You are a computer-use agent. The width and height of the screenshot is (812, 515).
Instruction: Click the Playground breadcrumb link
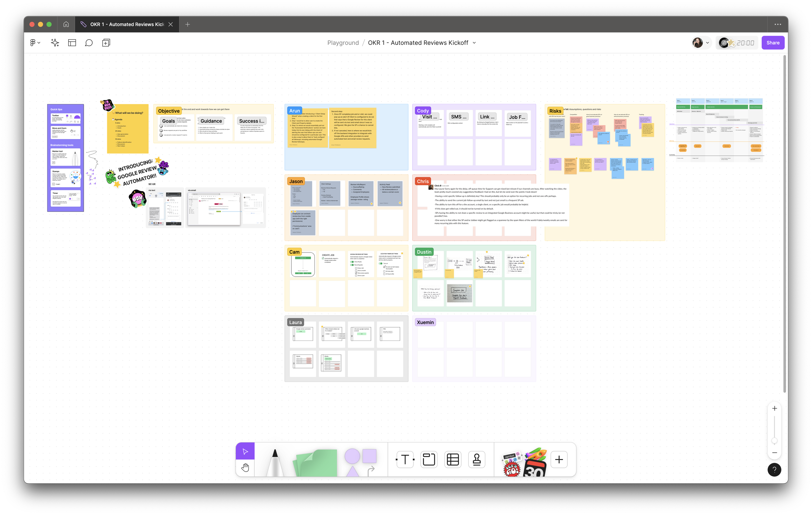point(343,43)
